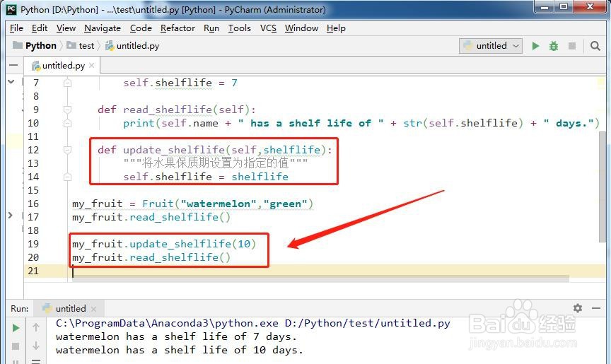Click the output line ending '7 days.'
This screenshot has width=611, height=364.
[177, 336]
